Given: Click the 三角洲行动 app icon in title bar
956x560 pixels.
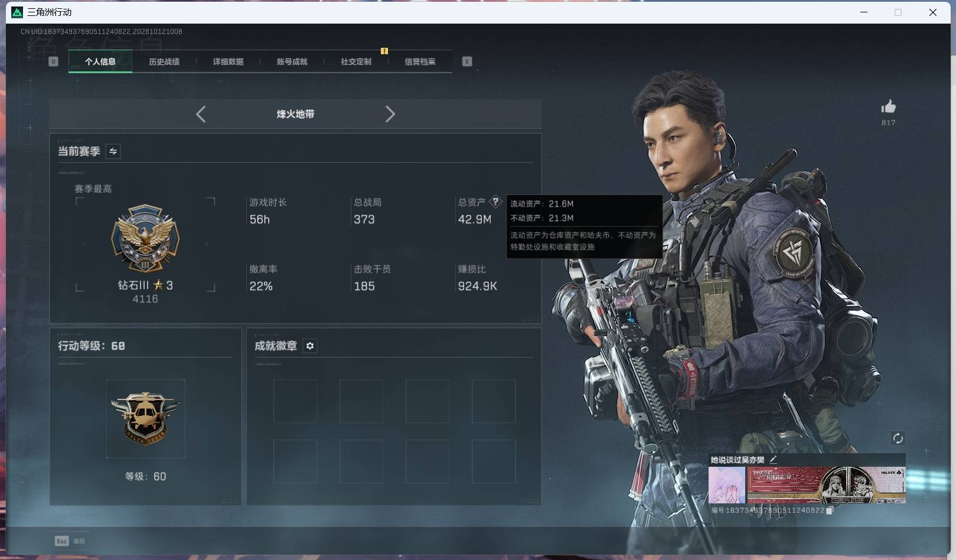Looking at the screenshot, I should pyautogui.click(x=17, y=12).
